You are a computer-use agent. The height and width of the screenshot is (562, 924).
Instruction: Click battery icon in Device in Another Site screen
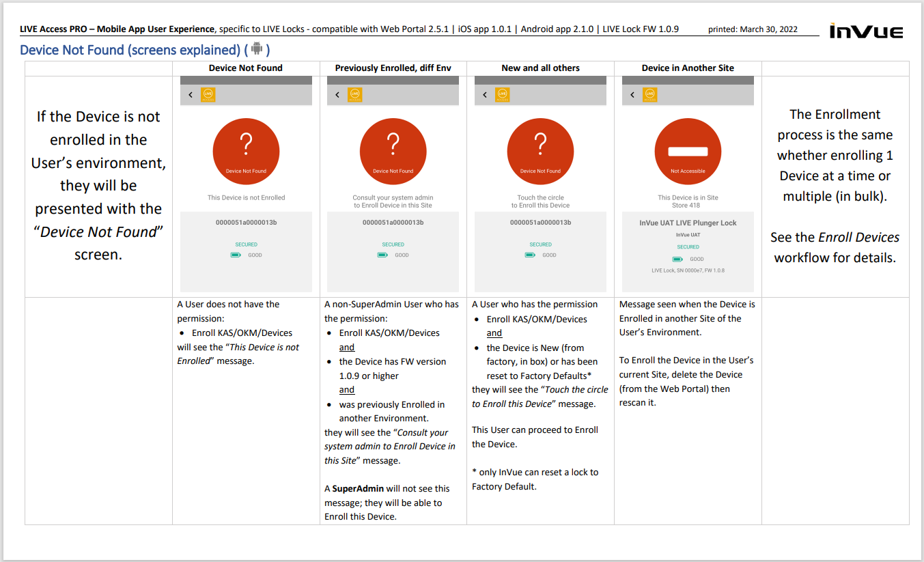[x=678, y=259]
